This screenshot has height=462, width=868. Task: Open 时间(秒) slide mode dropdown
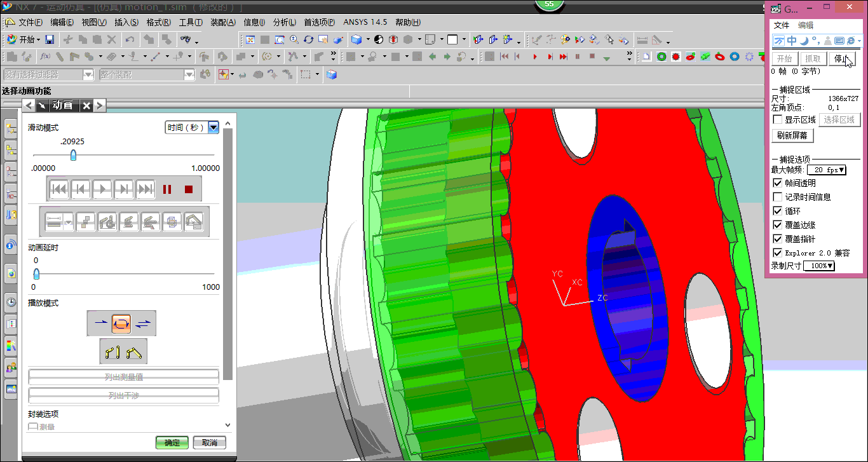[x=192, y=127]
